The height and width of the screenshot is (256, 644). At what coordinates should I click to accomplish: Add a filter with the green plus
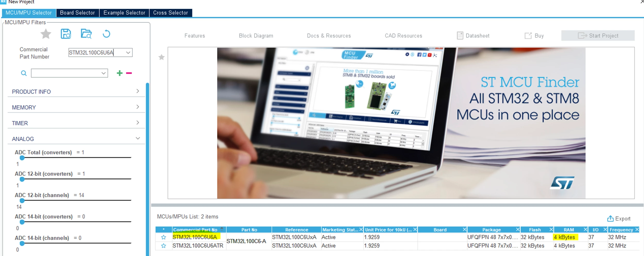119,73
